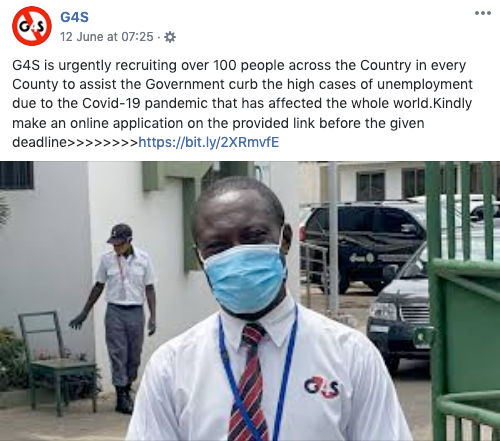Click the blue face mask in the photo
Viewport: 500px width, 441px height.
(x=246, y=278)
